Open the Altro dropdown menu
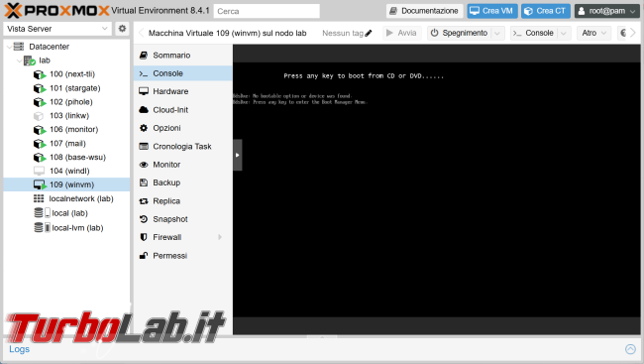644x364 pixels. click(x=593, y=33)
